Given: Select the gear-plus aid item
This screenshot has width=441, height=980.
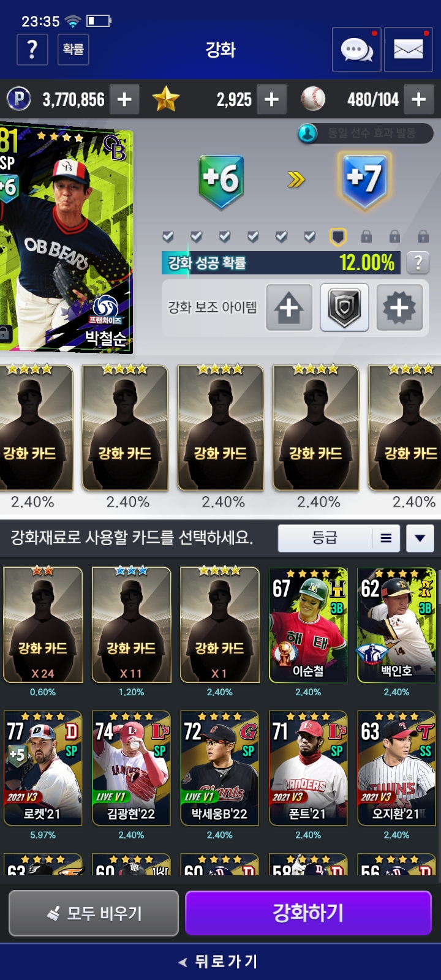Looking at the screenshot, I should (399, 307).
